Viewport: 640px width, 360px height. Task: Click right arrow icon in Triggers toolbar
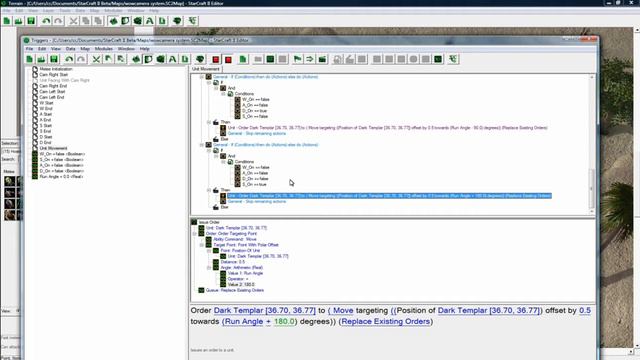tap(310, 60)
